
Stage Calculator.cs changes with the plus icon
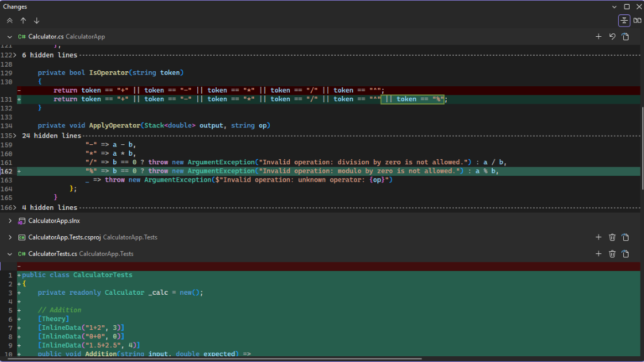point(599,36)
